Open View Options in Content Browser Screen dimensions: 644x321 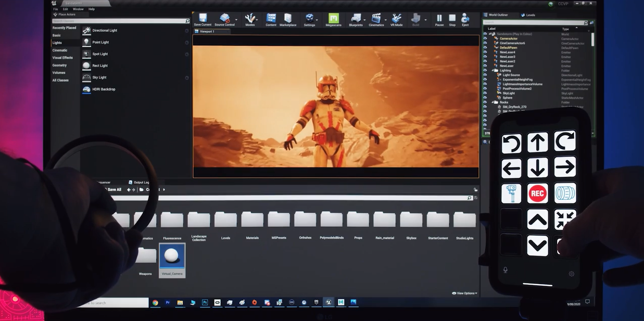[464, 293]
